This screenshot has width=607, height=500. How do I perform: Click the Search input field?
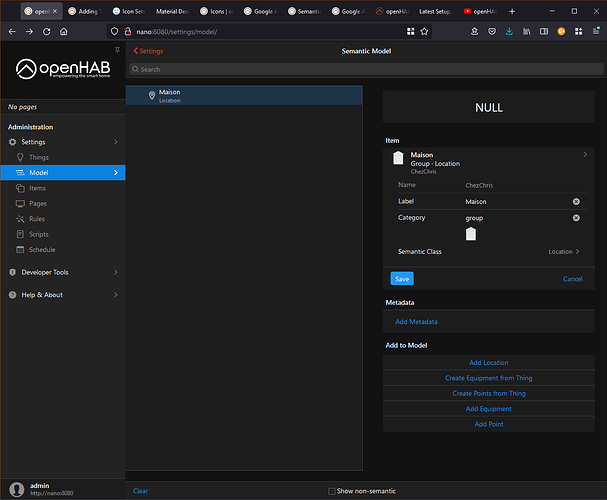point(366,69)
